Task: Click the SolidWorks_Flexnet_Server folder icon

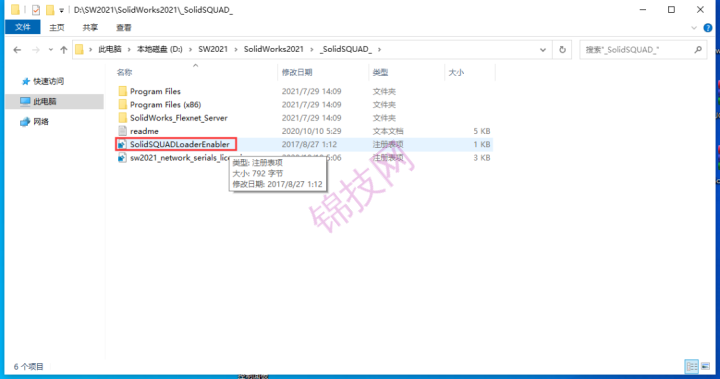Action: [x=122, y=118]
